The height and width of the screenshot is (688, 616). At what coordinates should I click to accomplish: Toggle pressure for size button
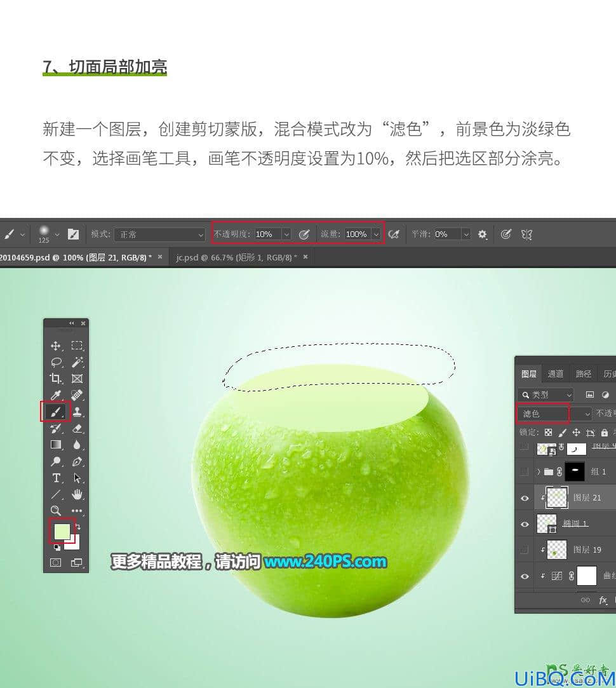tap(506, 234)
